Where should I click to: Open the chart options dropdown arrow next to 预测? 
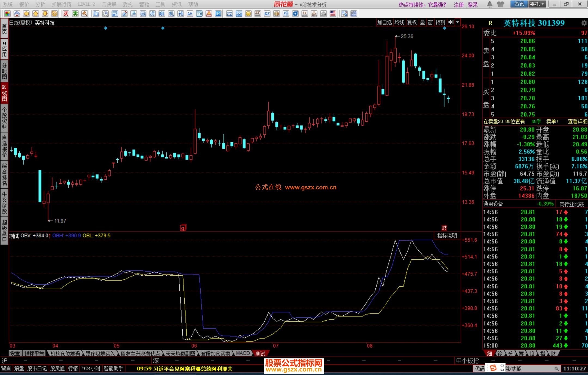click(x=458, y=22)
